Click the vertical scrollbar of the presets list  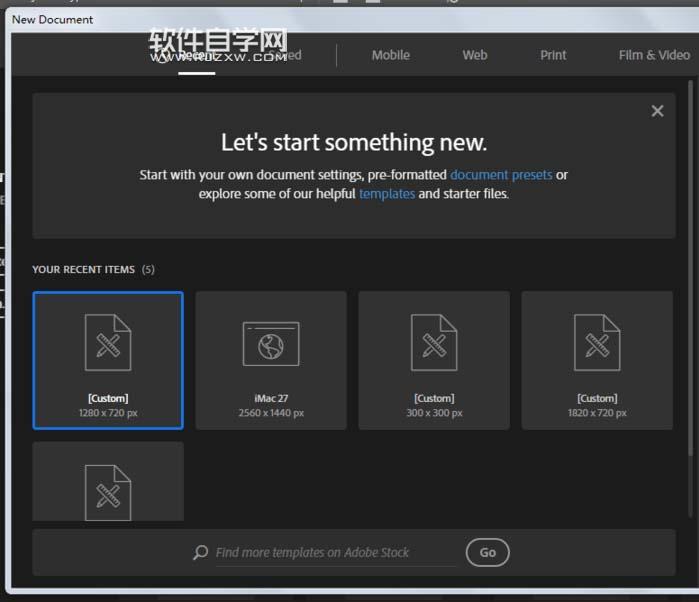[x=691, y=268]
